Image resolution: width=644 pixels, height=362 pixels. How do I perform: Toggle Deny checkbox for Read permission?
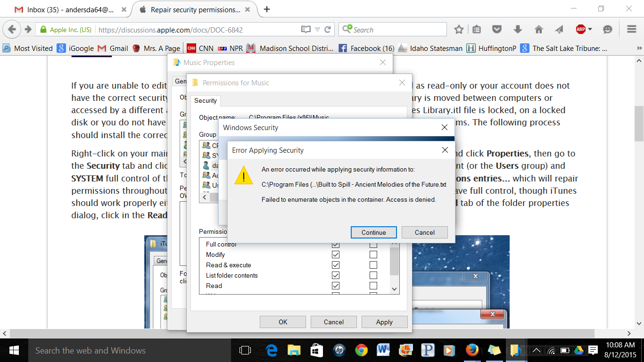click(x=373, y=286)
